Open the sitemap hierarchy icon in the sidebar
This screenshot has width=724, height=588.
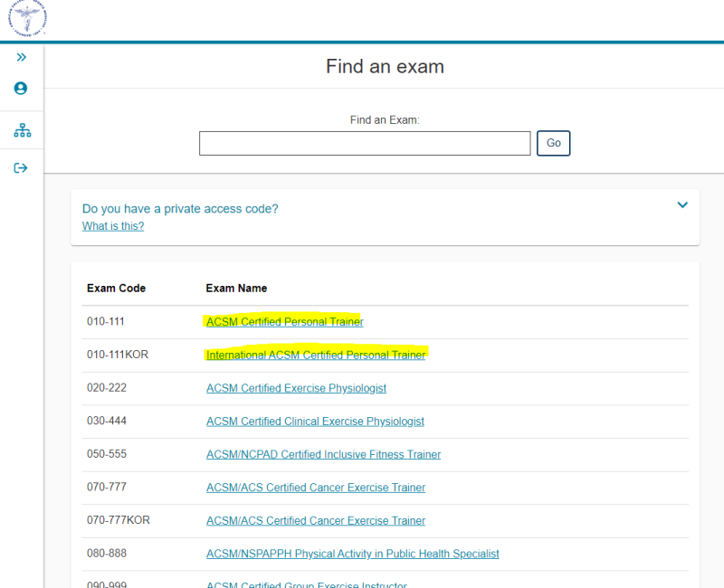pyautogui.click(x=22, y=130)
